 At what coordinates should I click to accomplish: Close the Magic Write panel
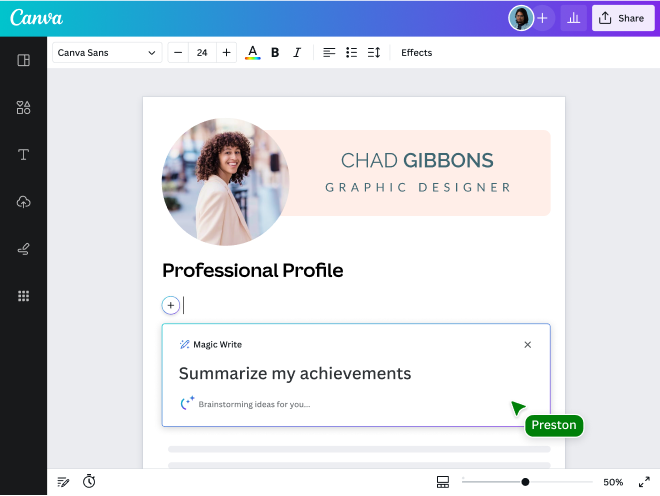528,345
